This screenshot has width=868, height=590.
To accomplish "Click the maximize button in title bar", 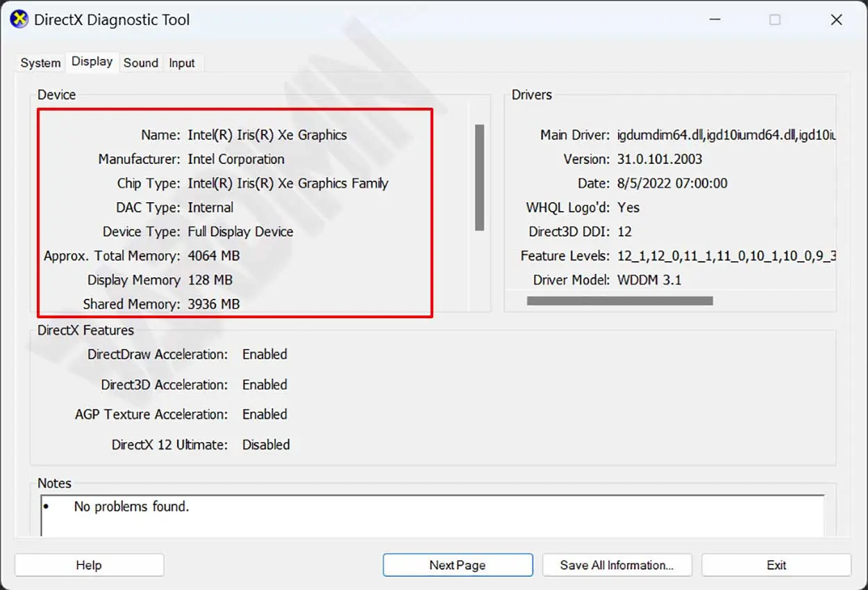I will (774, 20).
